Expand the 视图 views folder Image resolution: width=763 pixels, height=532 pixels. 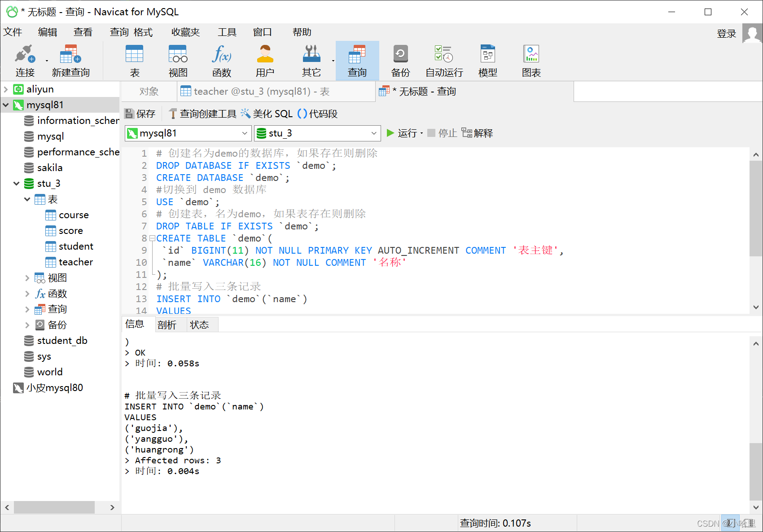tap(27, 278)
